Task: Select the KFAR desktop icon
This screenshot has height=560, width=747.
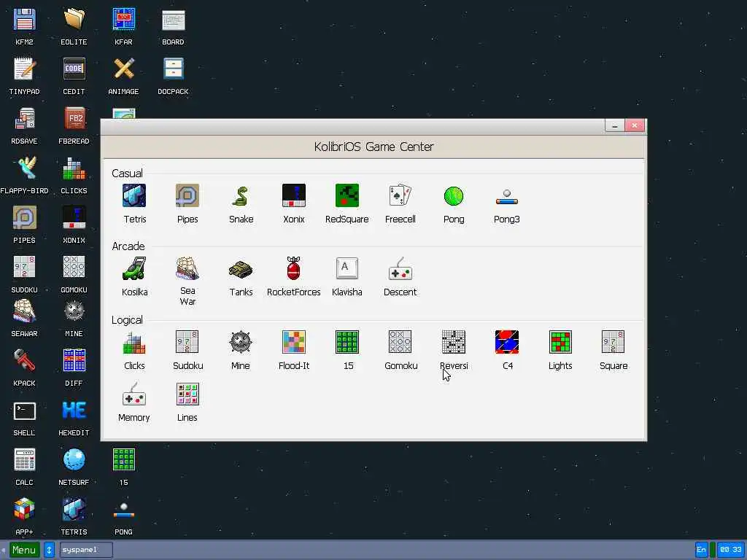Action: coord(123,20)
